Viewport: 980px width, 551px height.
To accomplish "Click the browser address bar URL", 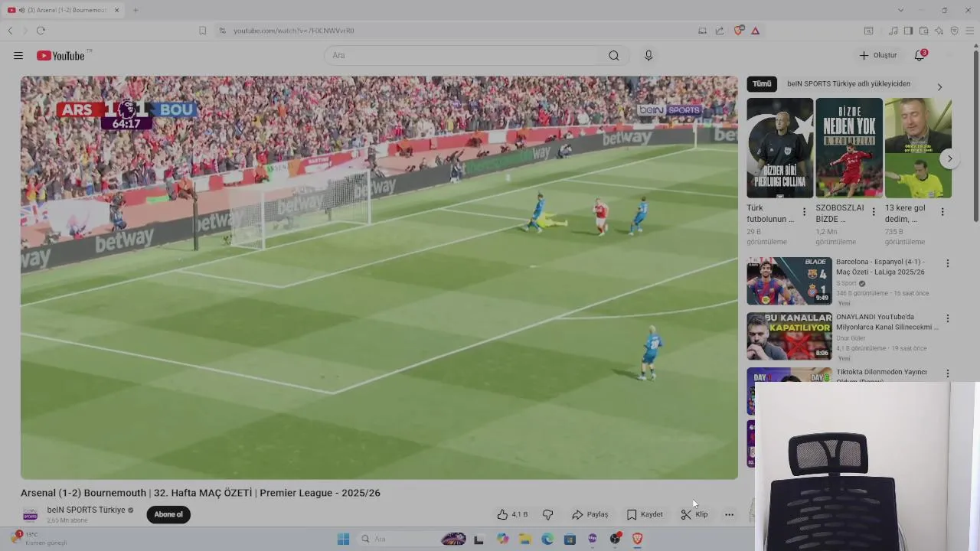I will [x=294, y=31].
